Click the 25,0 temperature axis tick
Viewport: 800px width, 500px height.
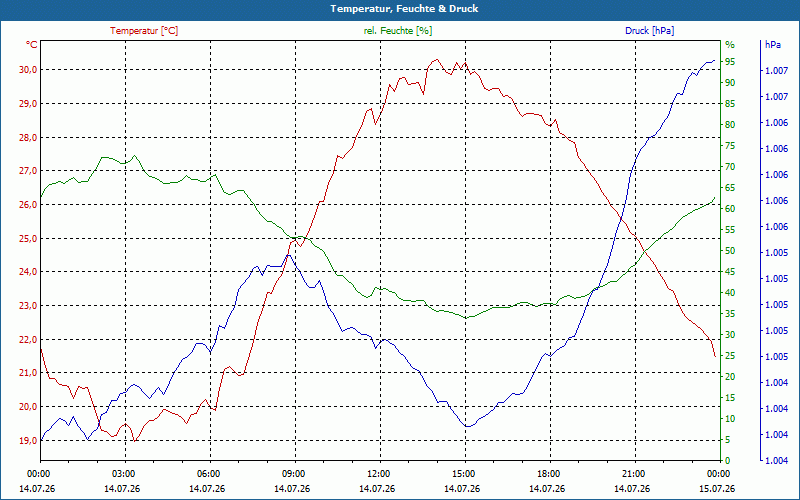point(29,238)
